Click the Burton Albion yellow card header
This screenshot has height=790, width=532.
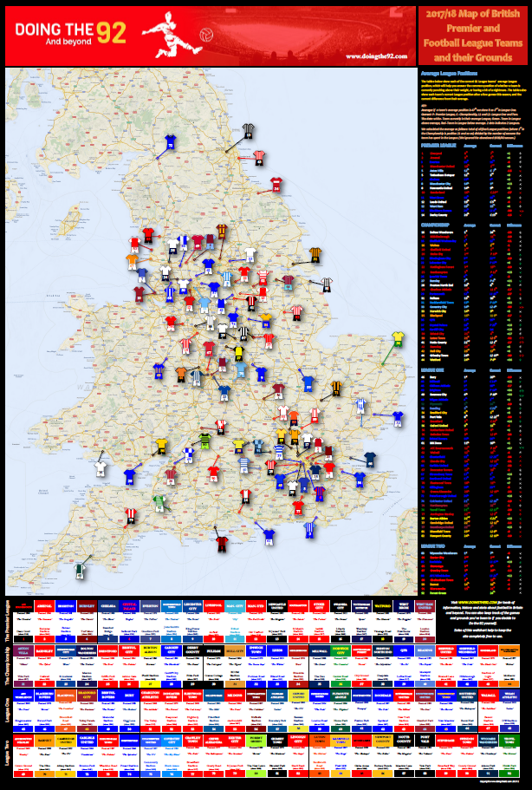pyautogui.click(x=150, y=650)
